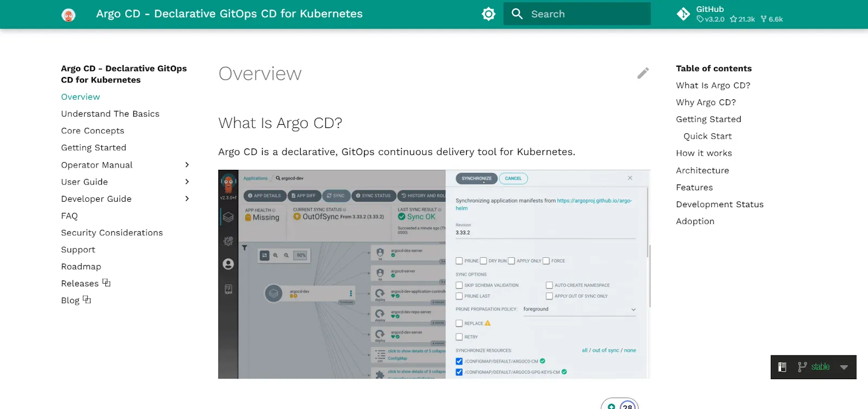Jump to 'Why Argo CD?' section
The image size is (868, 409).
[706, 102]
